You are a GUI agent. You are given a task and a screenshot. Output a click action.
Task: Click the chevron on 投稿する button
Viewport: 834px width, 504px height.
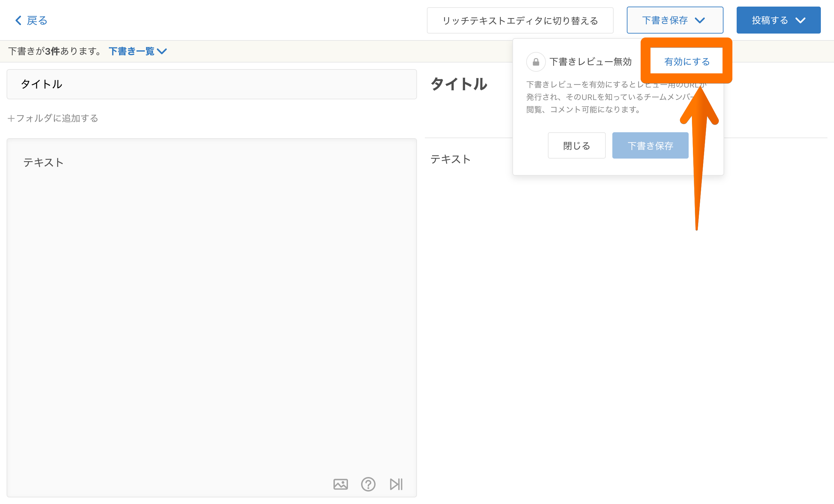pos(800,20)
